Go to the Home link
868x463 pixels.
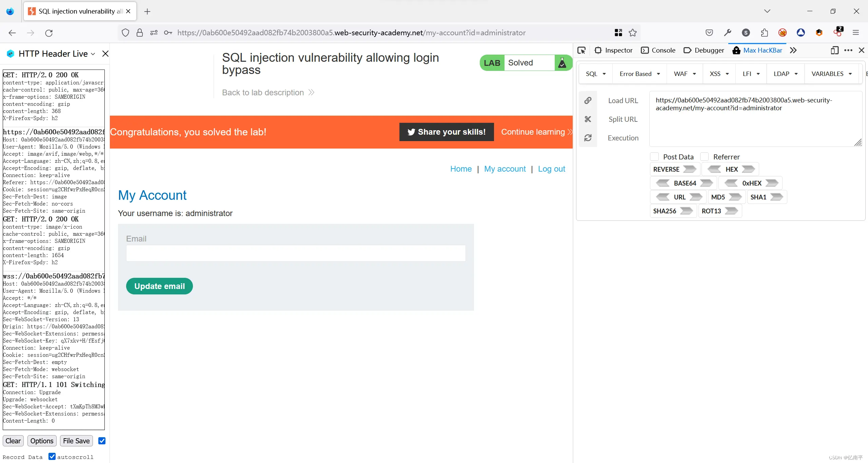pos(461,169)
